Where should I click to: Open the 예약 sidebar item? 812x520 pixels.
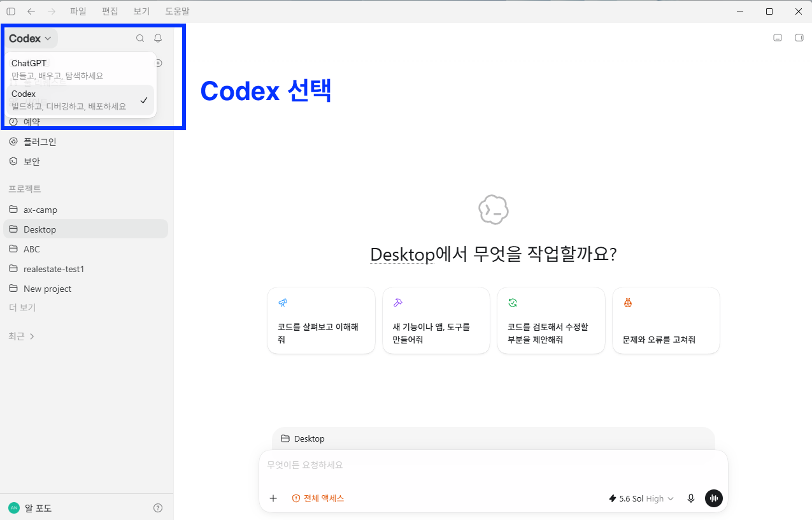click(x=85, y=122)
